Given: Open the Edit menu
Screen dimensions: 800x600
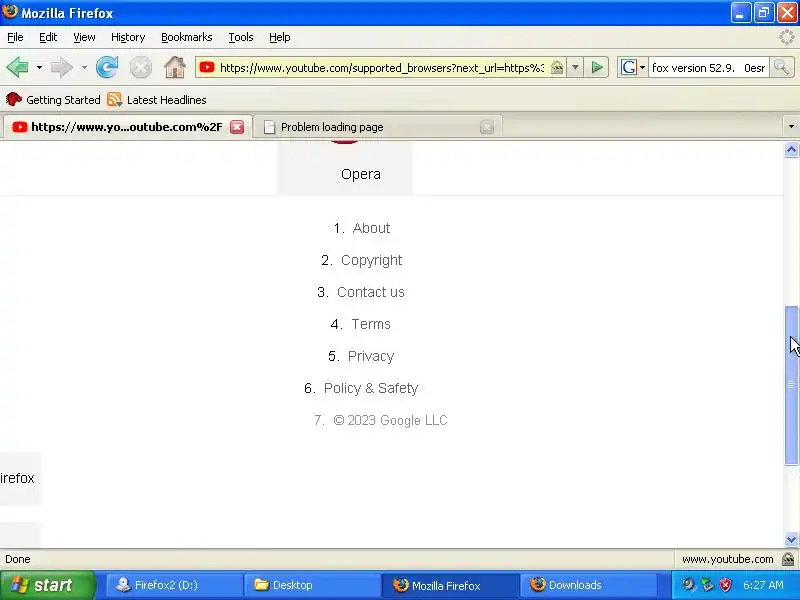Looking at the screenshot, I should (48, 37).
